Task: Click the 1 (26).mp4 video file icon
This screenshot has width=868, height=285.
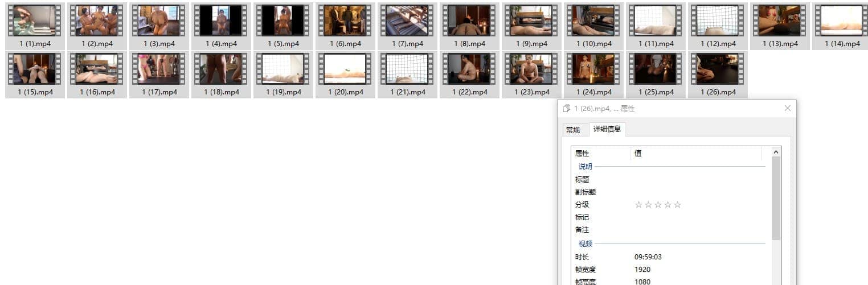Action: pos(718,69)
